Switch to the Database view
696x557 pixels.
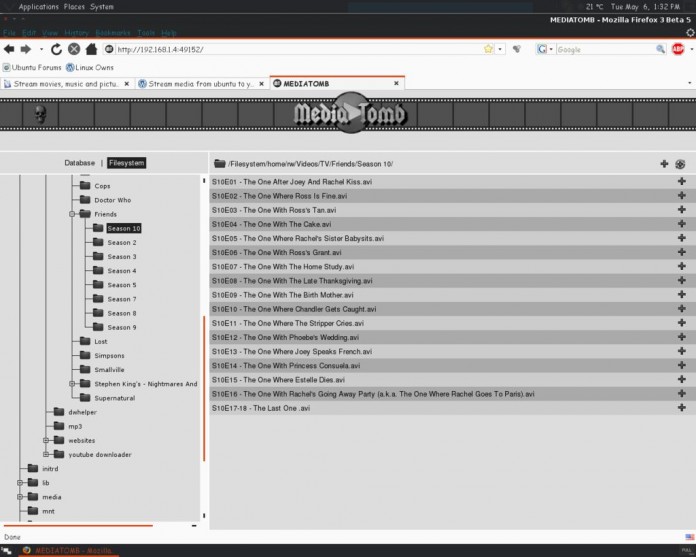(79, 163)
